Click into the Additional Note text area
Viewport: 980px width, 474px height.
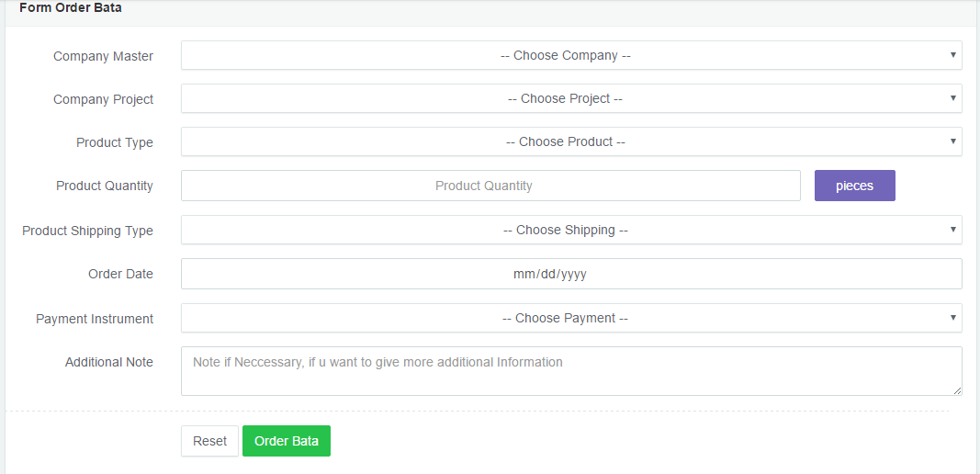point(570,371)
